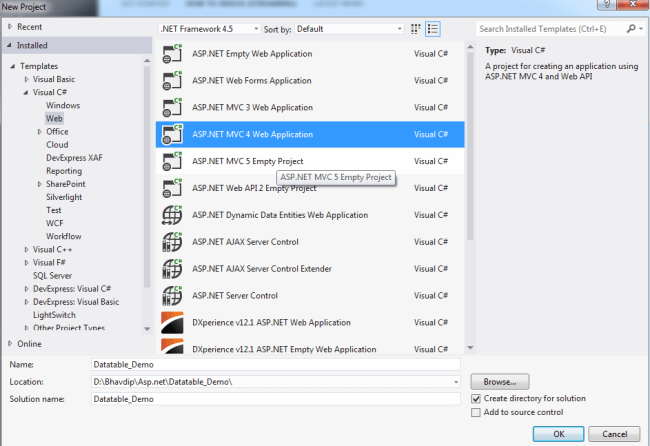Toggle Create directory for solution checkbox

point(476,399)
